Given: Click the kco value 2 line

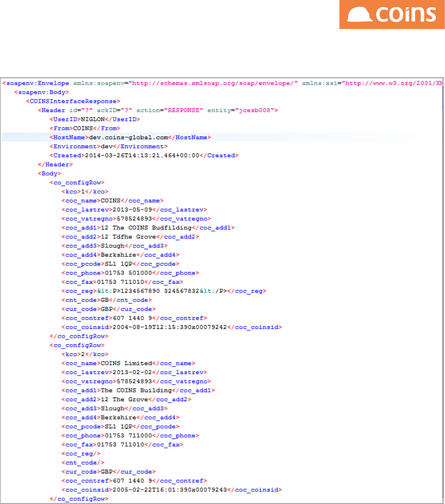Looking at the screenshot, I should point(85,354).
